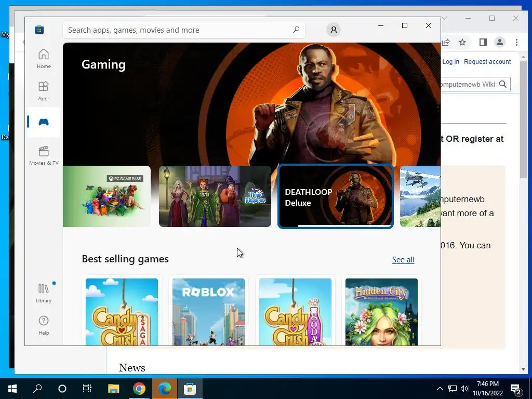Click the Microsoft Store logo icon

[x=39, y=30]
